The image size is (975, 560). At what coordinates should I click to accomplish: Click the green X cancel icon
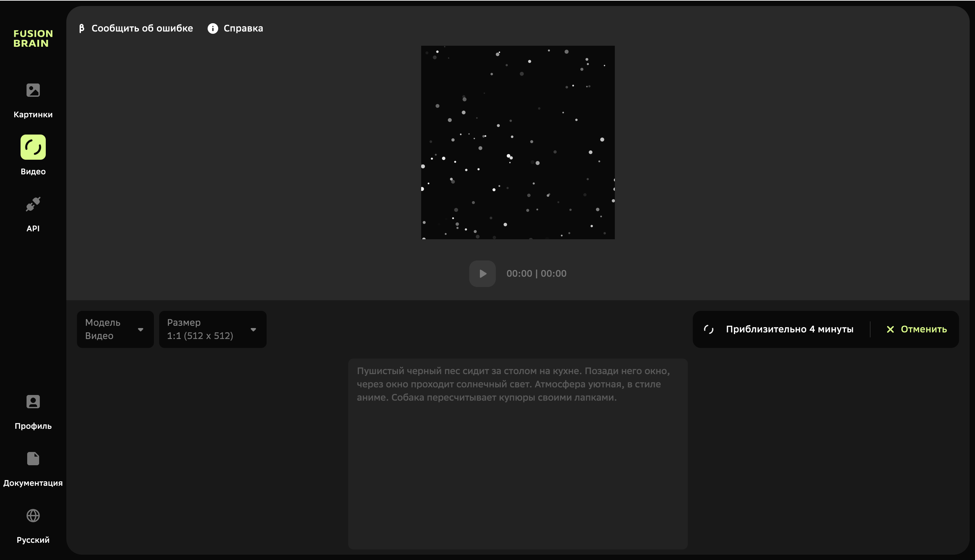coord(890,329)
